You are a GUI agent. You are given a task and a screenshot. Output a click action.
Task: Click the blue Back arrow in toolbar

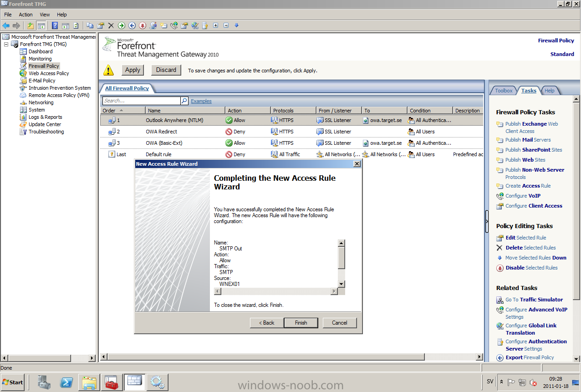pos(6,25)
